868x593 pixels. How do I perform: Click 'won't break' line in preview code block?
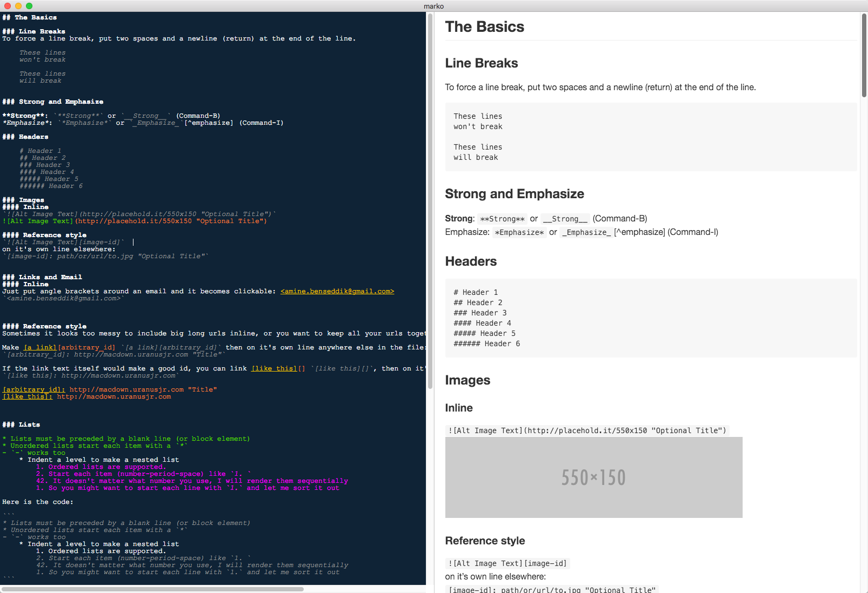(x=478, y=127)
